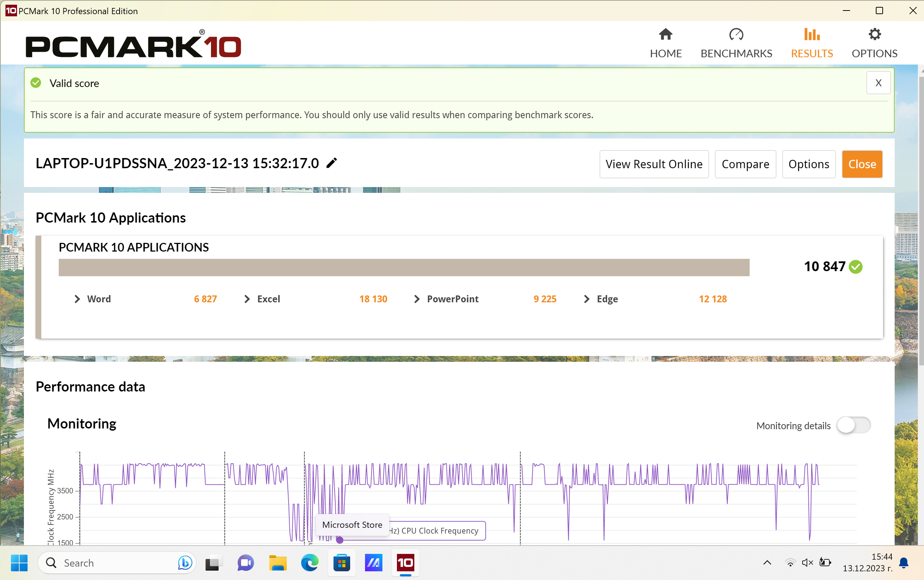
Task: Open the Windows Start menu
Action: click(x=19, y=563)
